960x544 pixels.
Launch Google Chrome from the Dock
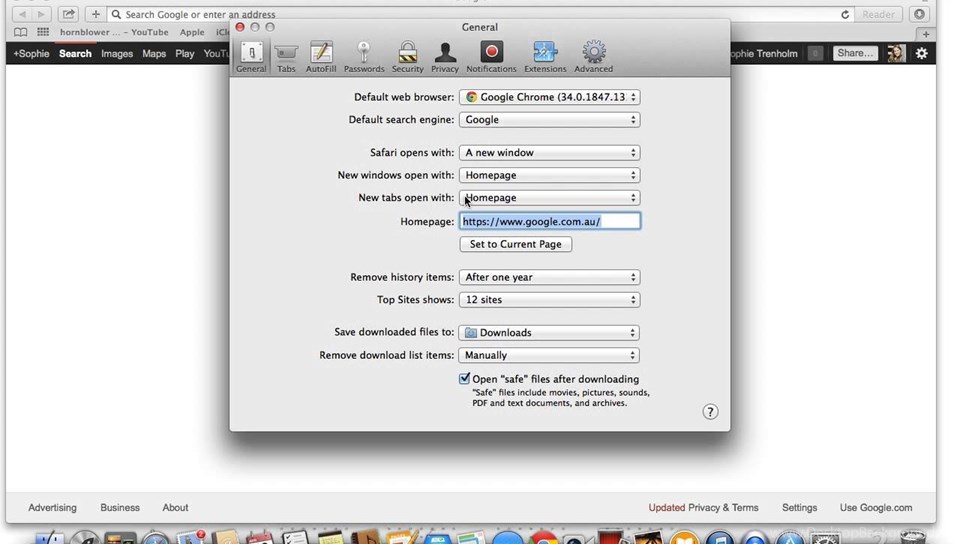(x=544, y=538)
